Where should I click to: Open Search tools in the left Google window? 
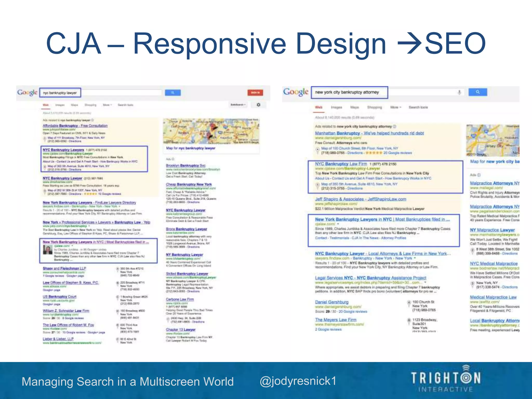(x=125, y=105)
